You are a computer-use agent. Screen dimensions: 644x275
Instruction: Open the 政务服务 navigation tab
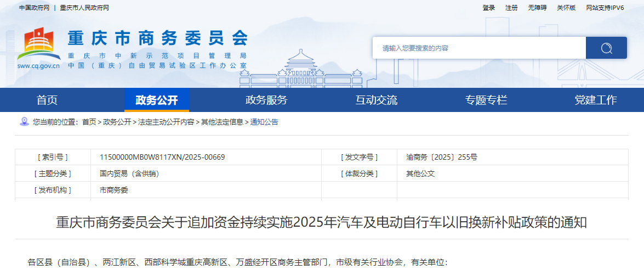266,100
